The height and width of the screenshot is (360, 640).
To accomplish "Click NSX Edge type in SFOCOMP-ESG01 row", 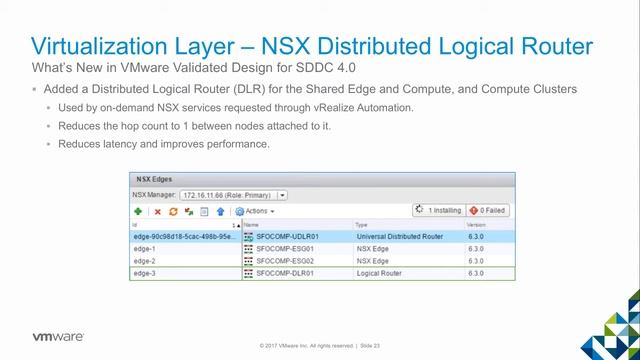I will [372, 249].
